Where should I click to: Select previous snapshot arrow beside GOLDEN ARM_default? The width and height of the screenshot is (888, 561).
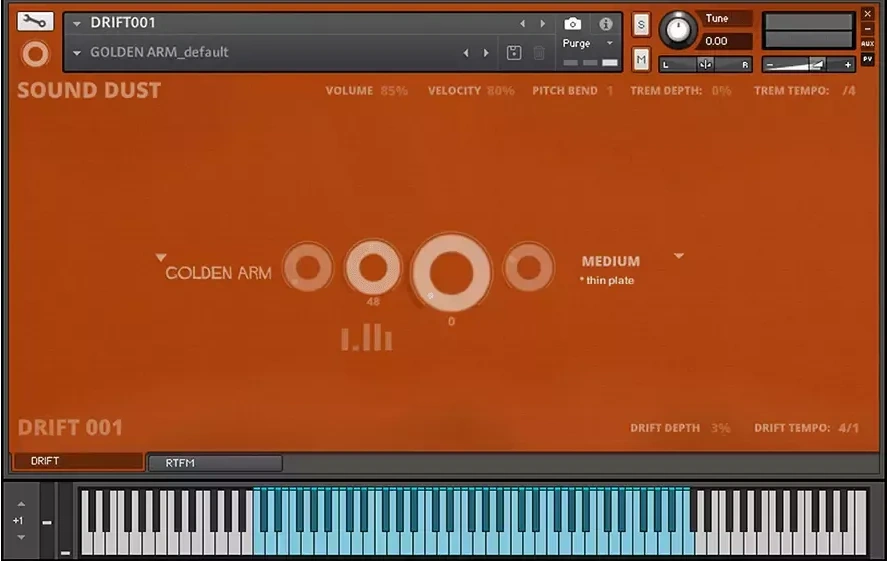pyautogui.click(x=466, y=53)
